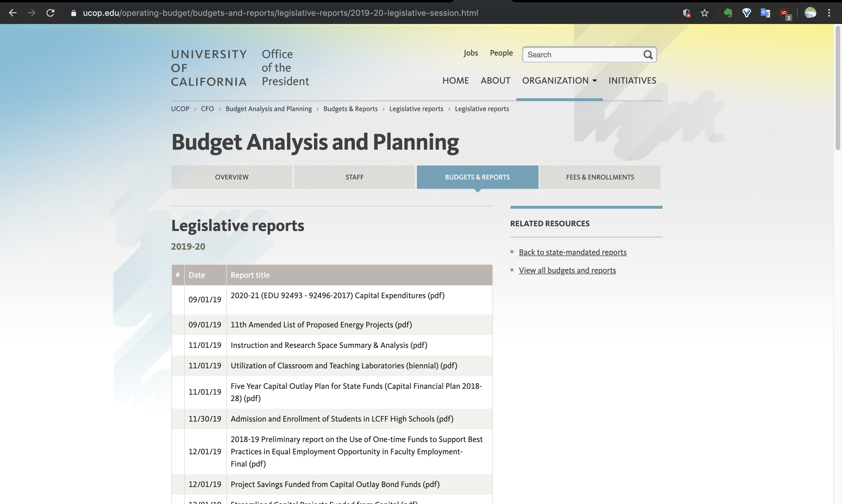Open the Chrome three-dot menu
Image resolution: width=842 pixels, height=504 pixels.
point(829,13)
